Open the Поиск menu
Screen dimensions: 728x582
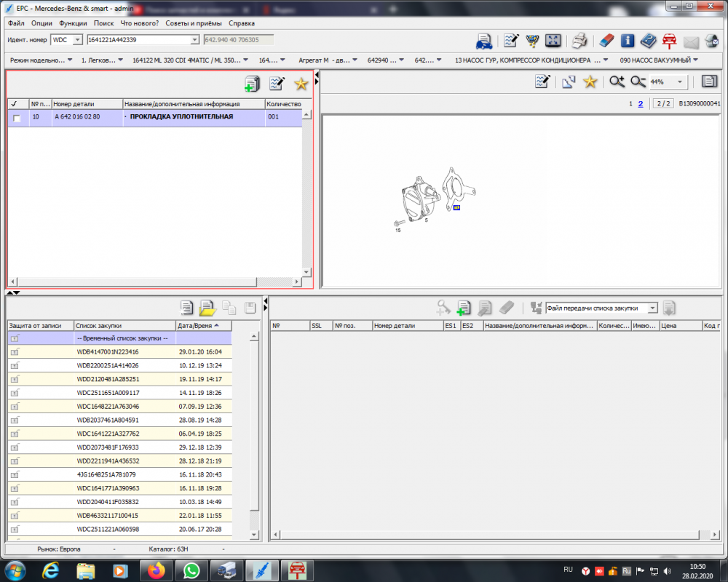click(x=103, y=23)
